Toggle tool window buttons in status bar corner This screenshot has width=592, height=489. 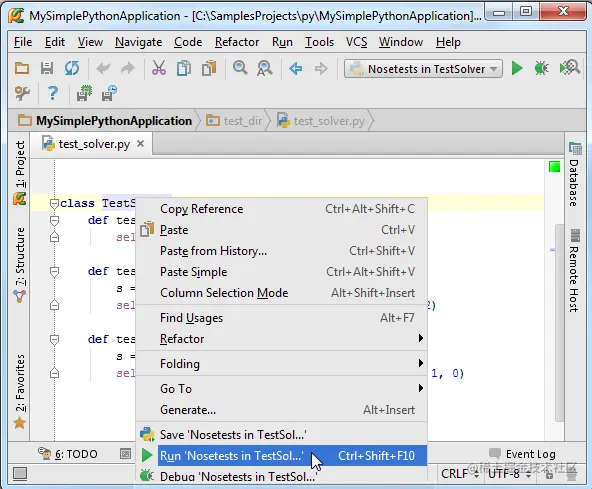pyautogui.click(x=20, y=473)
